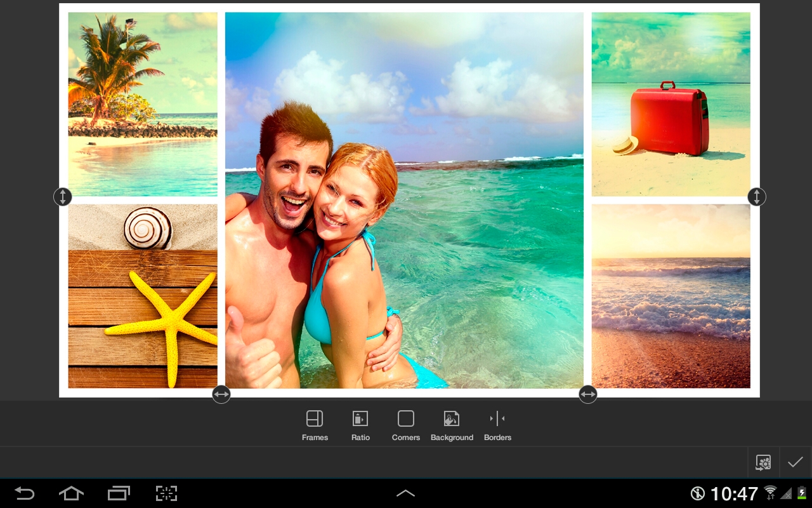Screen dimensions: 812x508
Task: Confirm collage with the checkmark button
Action: [796, 462]
